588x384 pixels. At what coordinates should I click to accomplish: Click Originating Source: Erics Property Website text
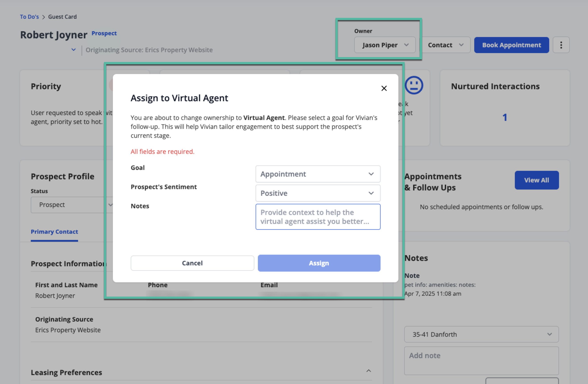tap(149, 50)
